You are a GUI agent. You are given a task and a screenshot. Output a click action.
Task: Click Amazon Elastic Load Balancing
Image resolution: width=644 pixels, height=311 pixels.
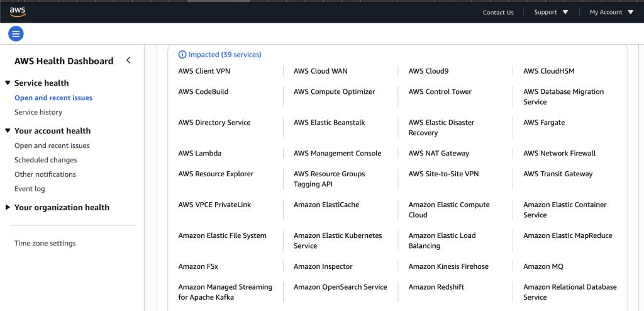pos(442,240)
